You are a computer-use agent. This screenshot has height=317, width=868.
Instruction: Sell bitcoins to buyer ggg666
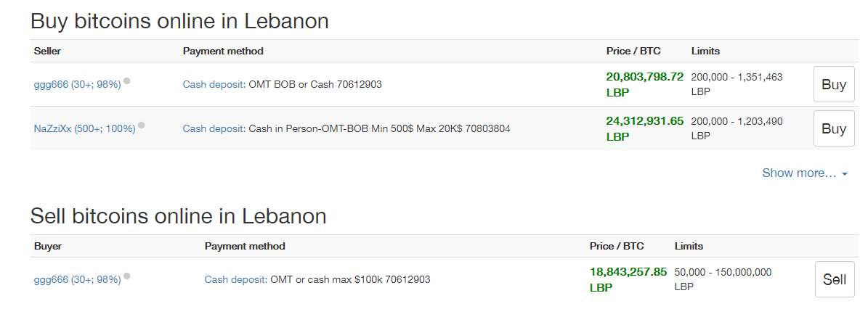click(x=835, y=279)
